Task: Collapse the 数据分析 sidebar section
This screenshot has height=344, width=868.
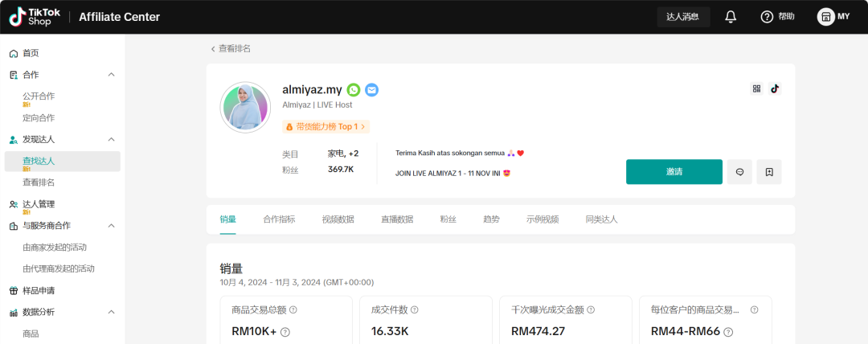Action: coord(111,313)
